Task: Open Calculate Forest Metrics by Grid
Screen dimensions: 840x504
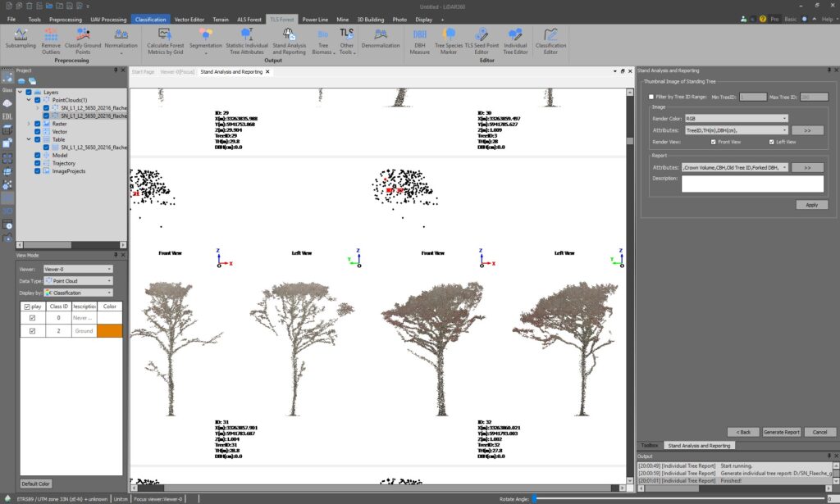Action: (165, 41)
